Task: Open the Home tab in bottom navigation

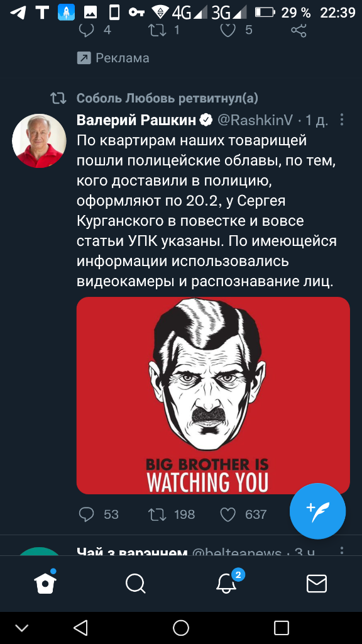Action: point(45,582)
